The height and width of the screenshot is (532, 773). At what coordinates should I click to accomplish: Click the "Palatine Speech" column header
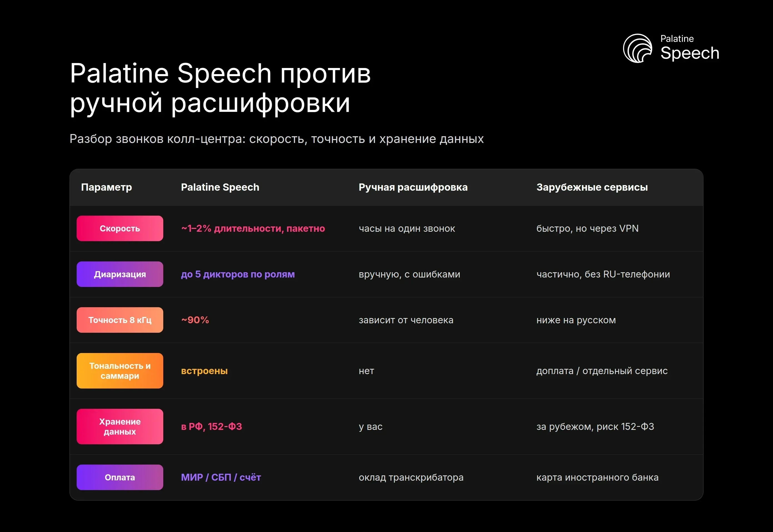tap(220, 187)
